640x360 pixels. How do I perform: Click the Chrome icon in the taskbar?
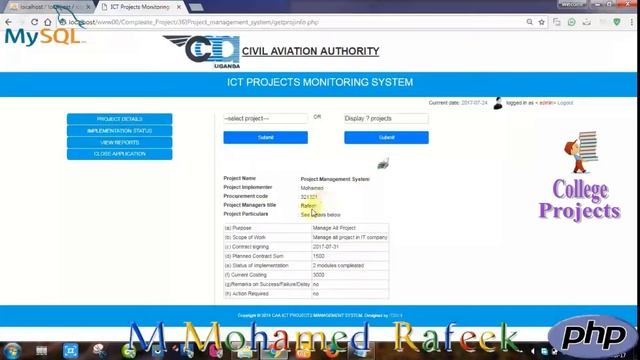pyautogui.click(x=274, y=351)
